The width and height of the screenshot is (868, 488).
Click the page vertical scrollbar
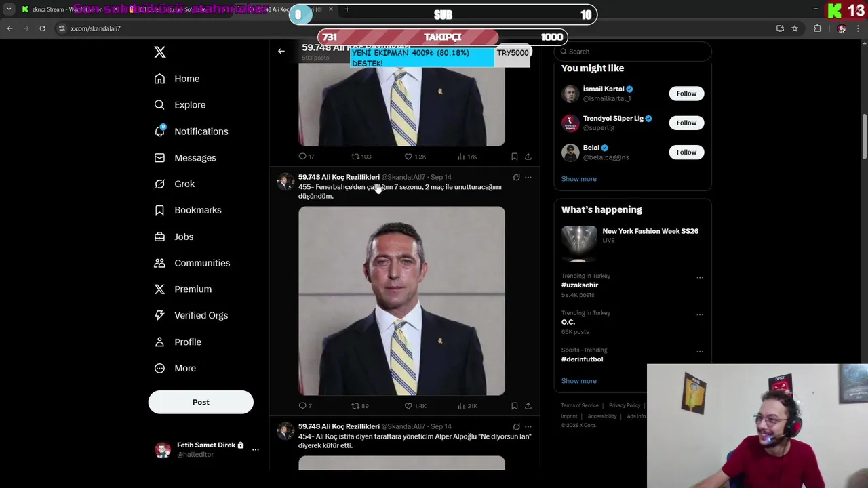(864, 138)
